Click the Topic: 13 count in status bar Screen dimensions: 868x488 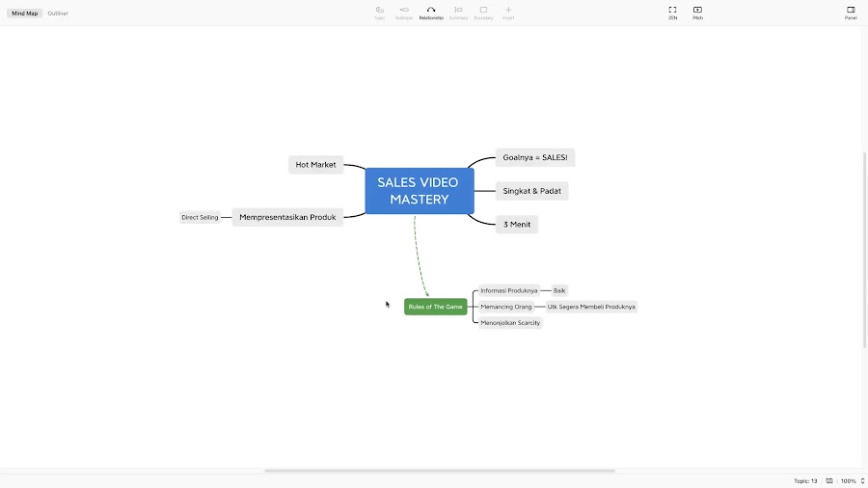click(805, 481)
